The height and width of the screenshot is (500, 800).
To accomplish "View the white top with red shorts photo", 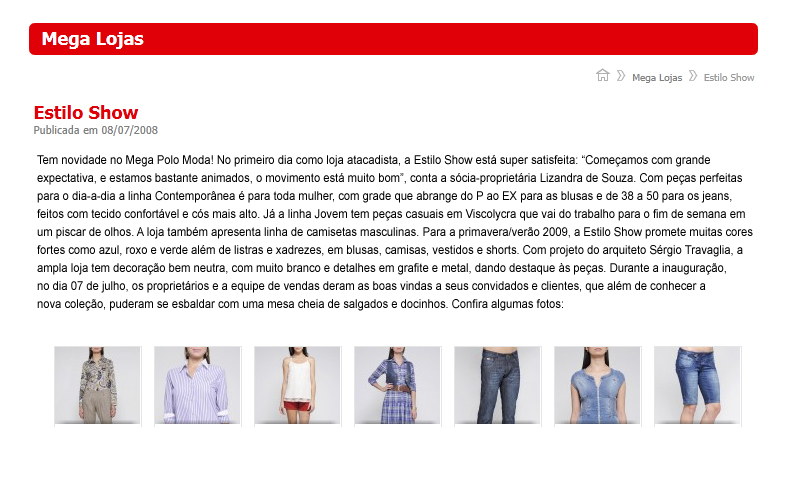I will click(297, 385).
